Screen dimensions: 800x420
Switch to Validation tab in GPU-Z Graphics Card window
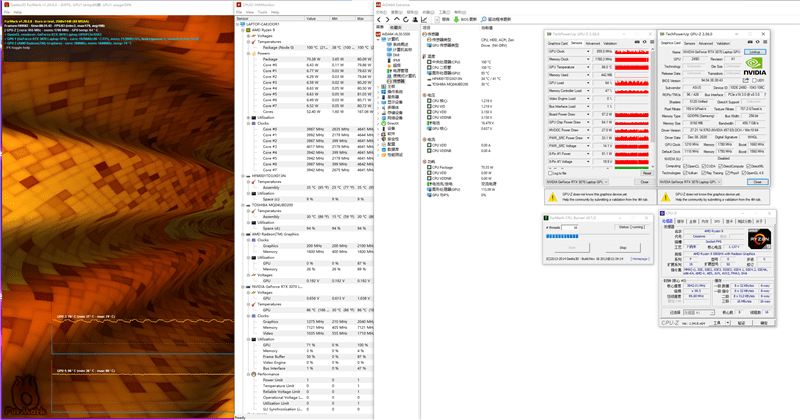coord(723,43)
